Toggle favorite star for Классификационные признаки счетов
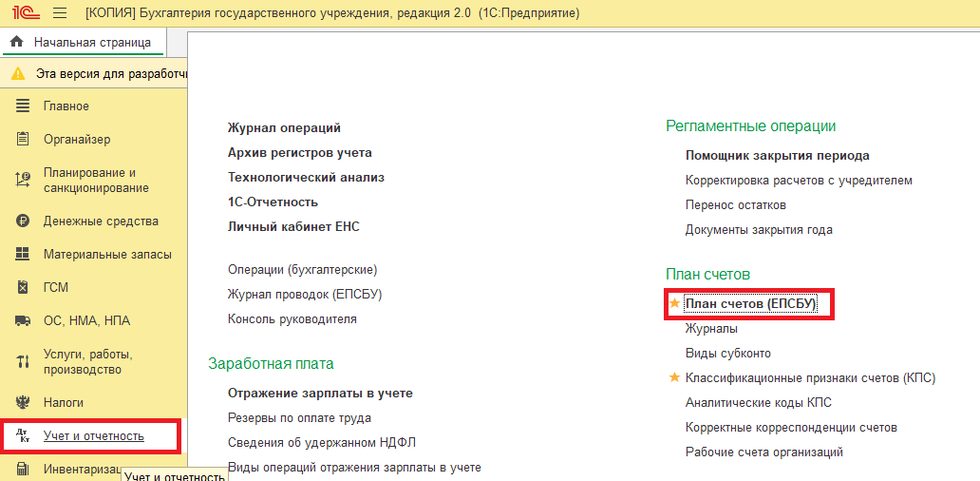This screenshot has width=980, height=481. (x=674, y=377)
